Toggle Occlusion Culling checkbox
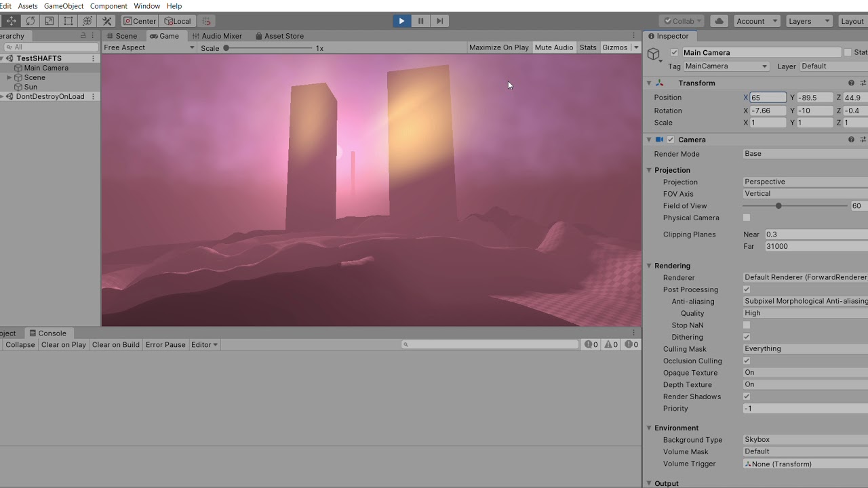868x488 pixels. coord(747,361)
